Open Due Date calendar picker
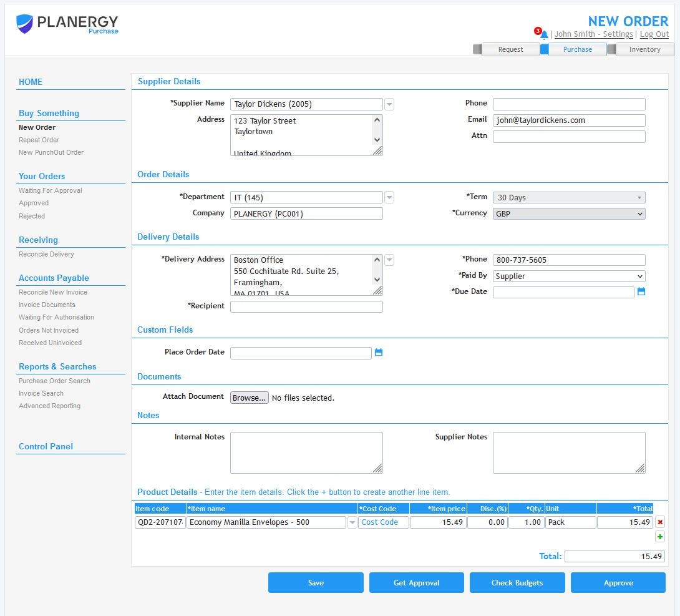 tap(641, 291)
